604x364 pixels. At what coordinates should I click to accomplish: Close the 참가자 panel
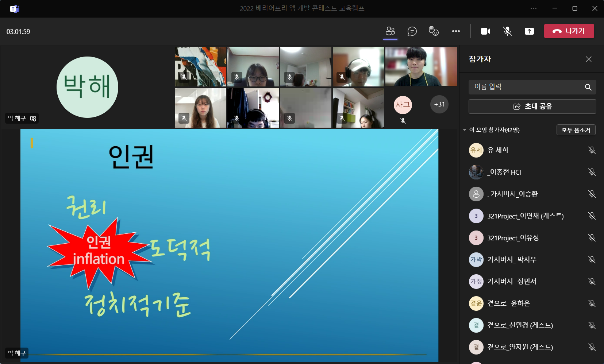click(x=588, y=59)
